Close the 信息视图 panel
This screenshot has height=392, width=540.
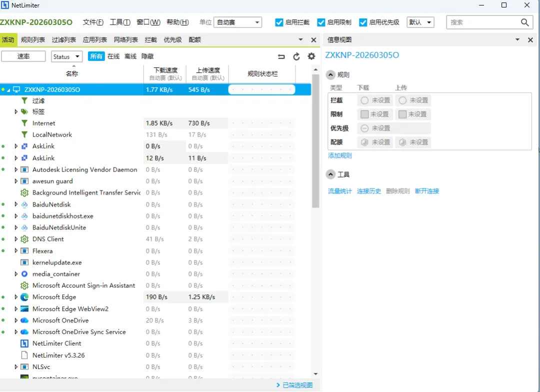click(x=530, y=40)
